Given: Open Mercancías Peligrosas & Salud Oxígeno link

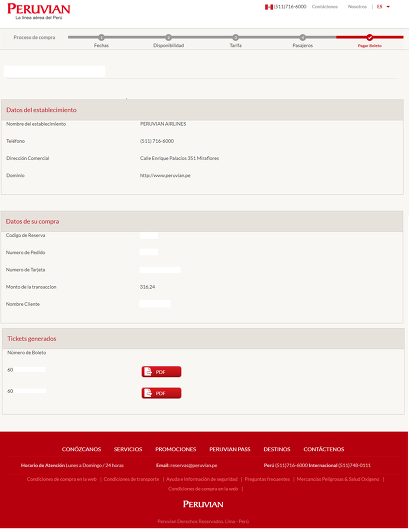Looking at the screenshot, I should [x=338, y=479].
